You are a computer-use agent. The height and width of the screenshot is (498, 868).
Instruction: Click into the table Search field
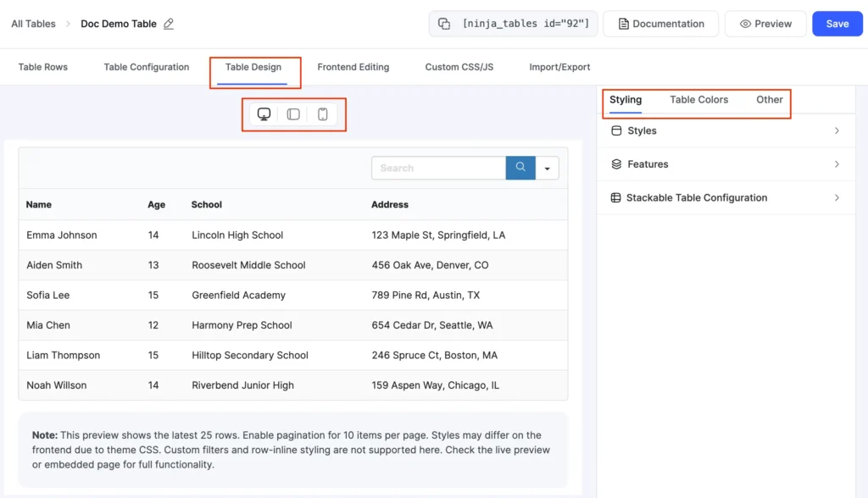[x=438, y=168]
